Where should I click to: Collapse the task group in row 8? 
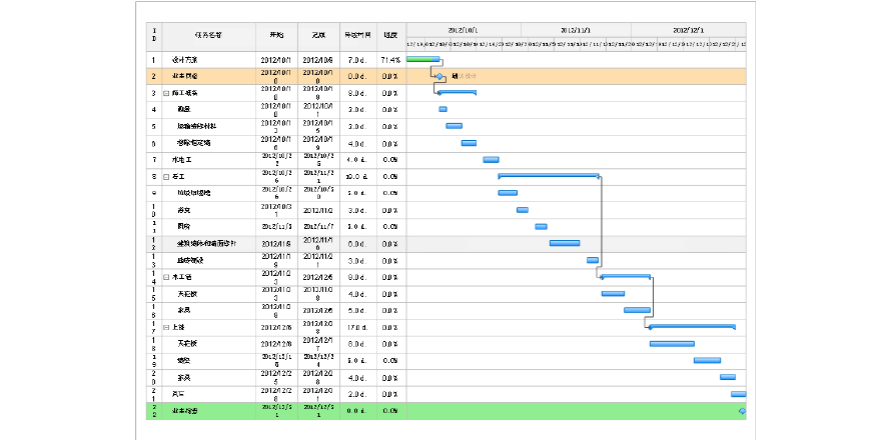(x=166, y=176)
